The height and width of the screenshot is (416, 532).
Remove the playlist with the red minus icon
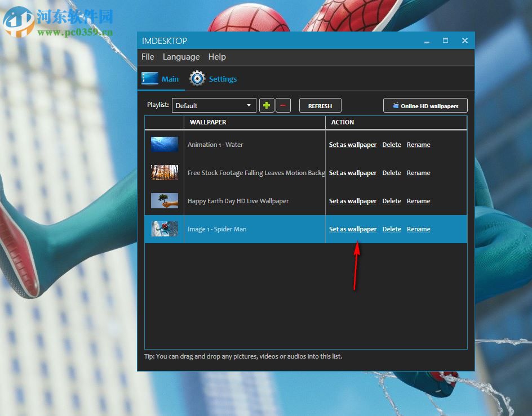[283, 105]
